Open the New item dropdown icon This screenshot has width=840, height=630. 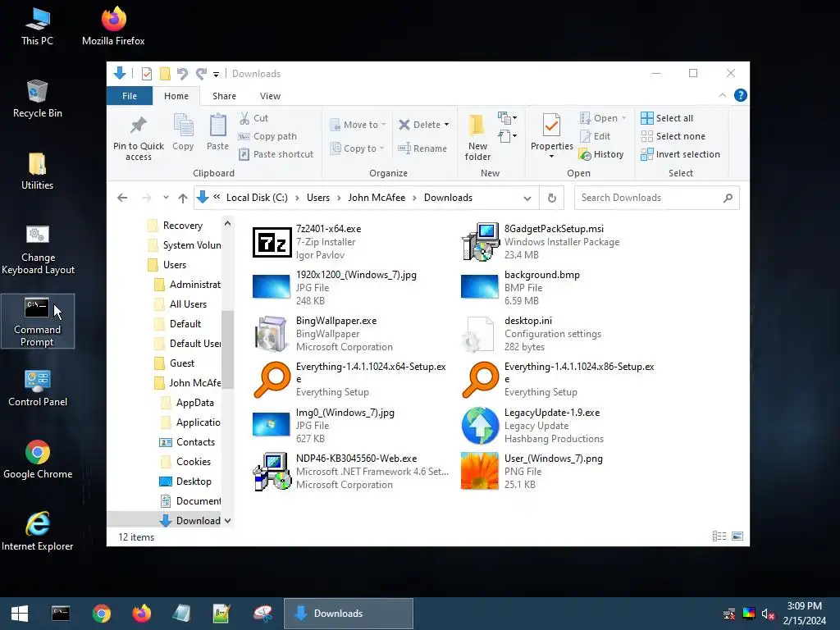[507, 117]
